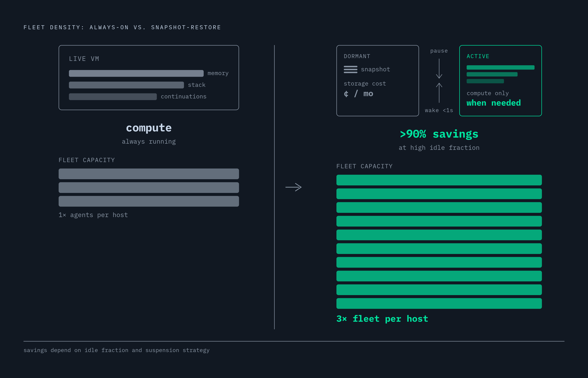Image resolution: width=588 pixels, height=378 pixels.
Task: Click the stack bar in Live VM
Action: coord(126,85)
